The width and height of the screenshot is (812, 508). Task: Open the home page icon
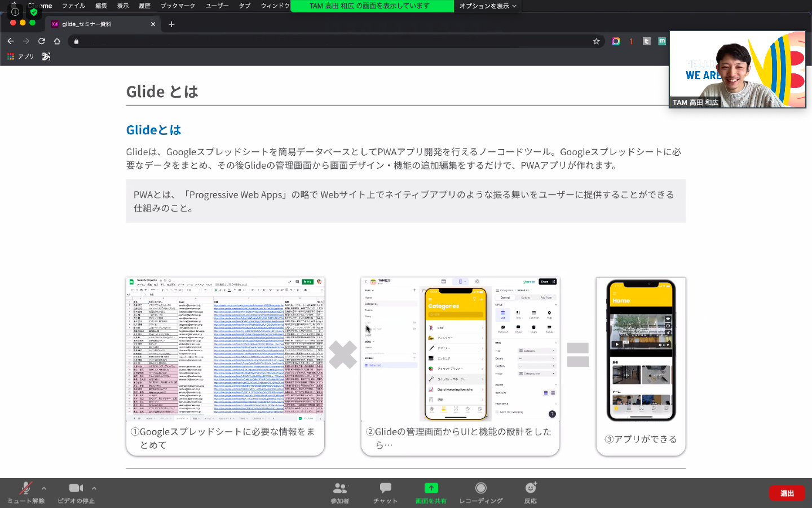click(x=57, y=41)
